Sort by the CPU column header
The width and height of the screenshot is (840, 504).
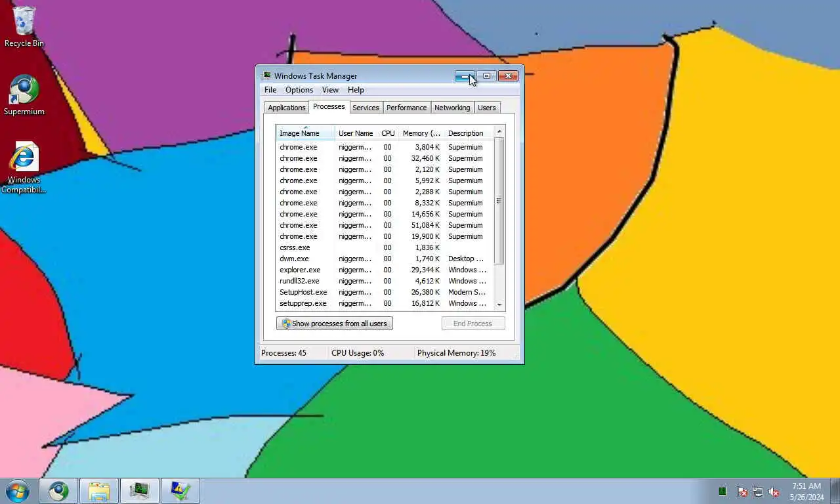point(388,133)
